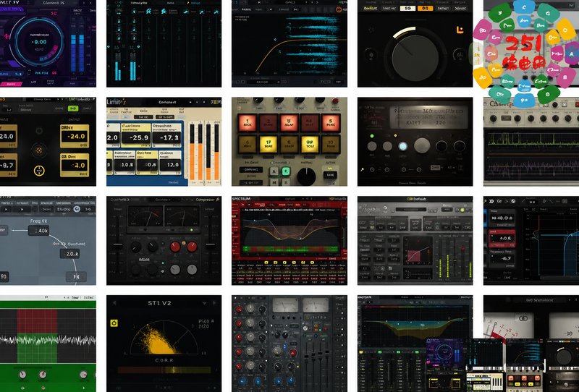Click the left arrow in ST1 V2 header
The image size is (579, 392).
[114, 303]
